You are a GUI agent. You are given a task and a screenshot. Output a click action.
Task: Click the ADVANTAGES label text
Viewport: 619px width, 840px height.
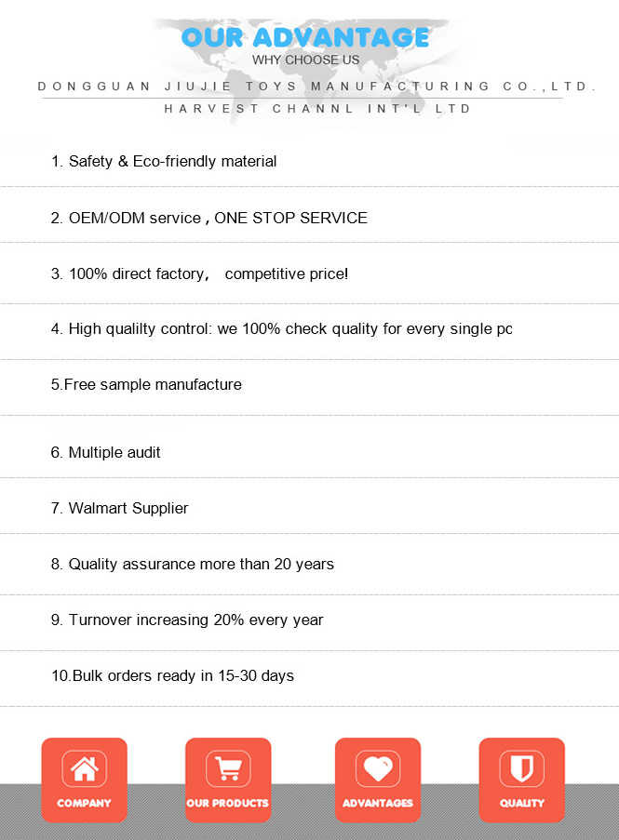point(378,803)
